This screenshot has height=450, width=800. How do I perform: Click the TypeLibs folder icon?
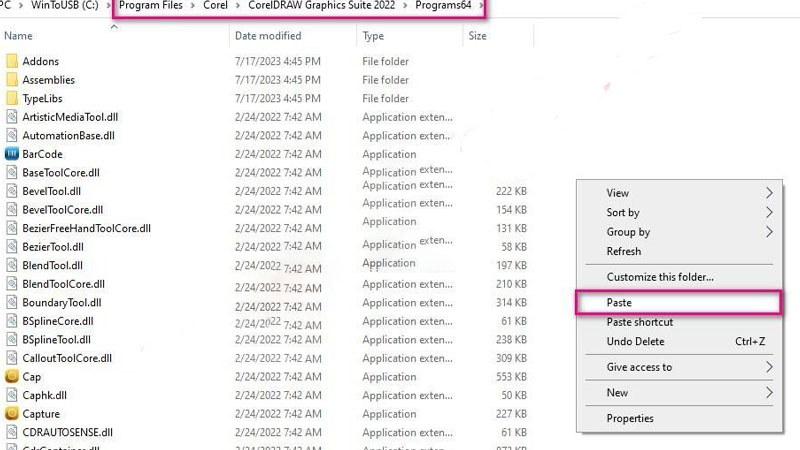(12, 99)
